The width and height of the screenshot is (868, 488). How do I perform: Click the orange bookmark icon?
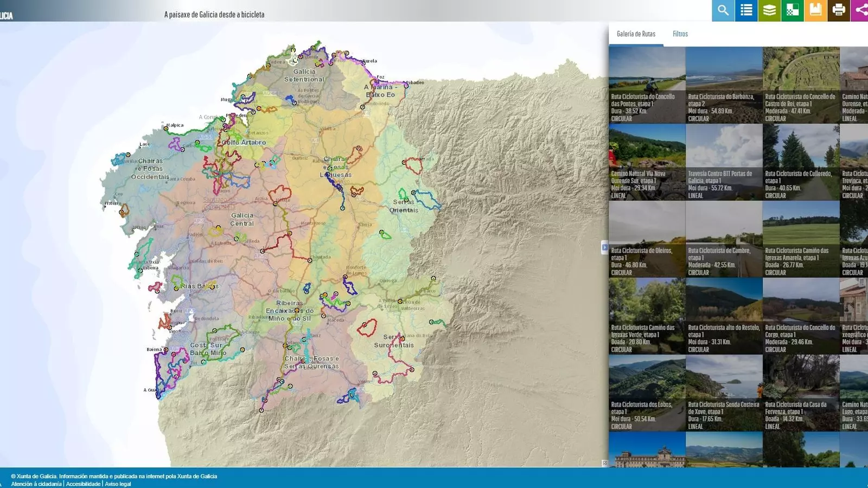[x=815, y=10]
